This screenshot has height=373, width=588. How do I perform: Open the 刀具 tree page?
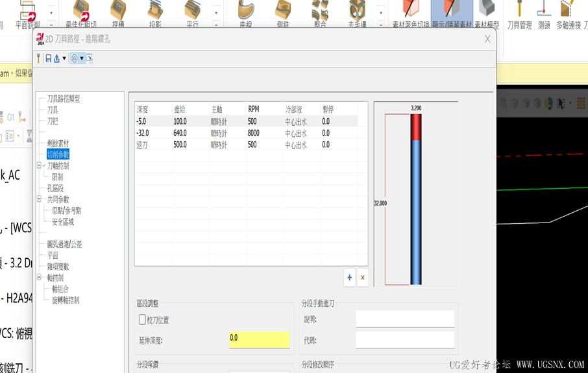(53, 110)
